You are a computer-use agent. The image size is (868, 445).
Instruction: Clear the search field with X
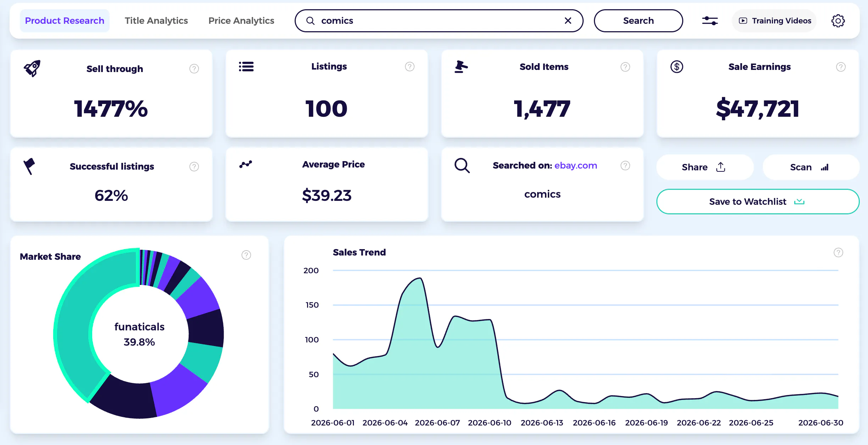pos(568,21)
